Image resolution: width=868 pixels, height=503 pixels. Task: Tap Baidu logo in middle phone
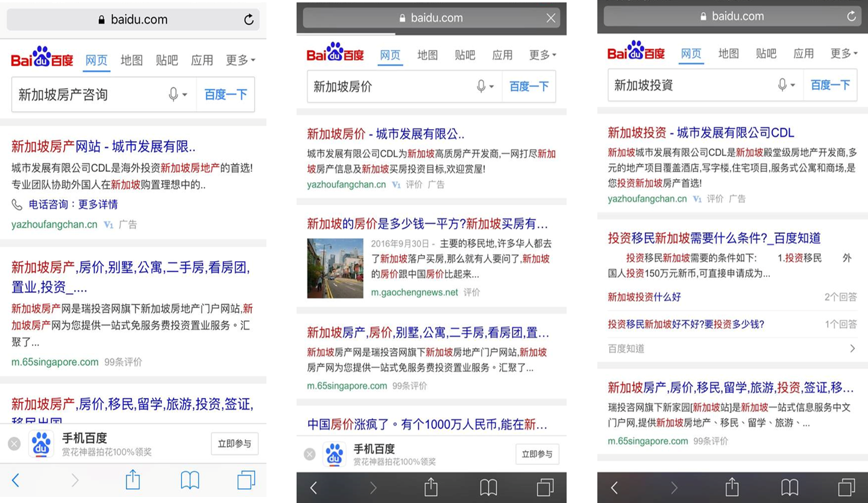click(x=335, y=53)
